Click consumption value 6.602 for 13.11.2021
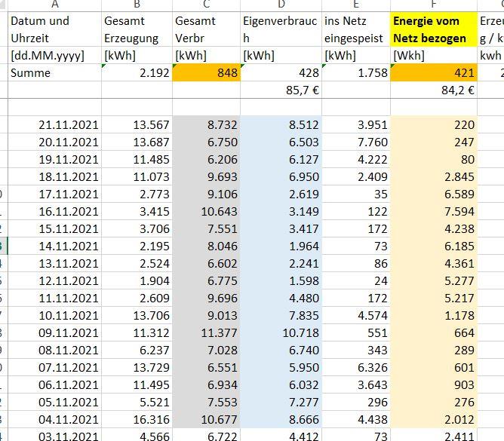Image resolution: width=504 pixels, height=441 pixels. click(207, 263)
